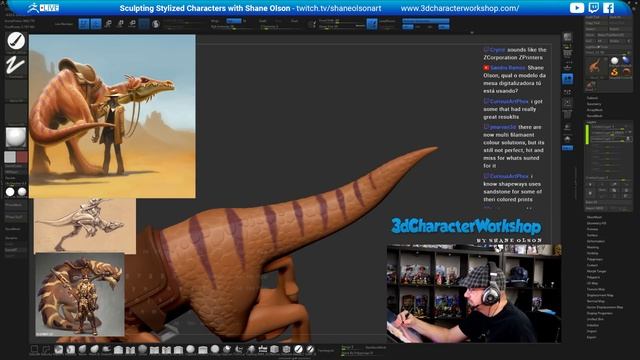Select the Scale transform tool icon

(x=120, y=24)
